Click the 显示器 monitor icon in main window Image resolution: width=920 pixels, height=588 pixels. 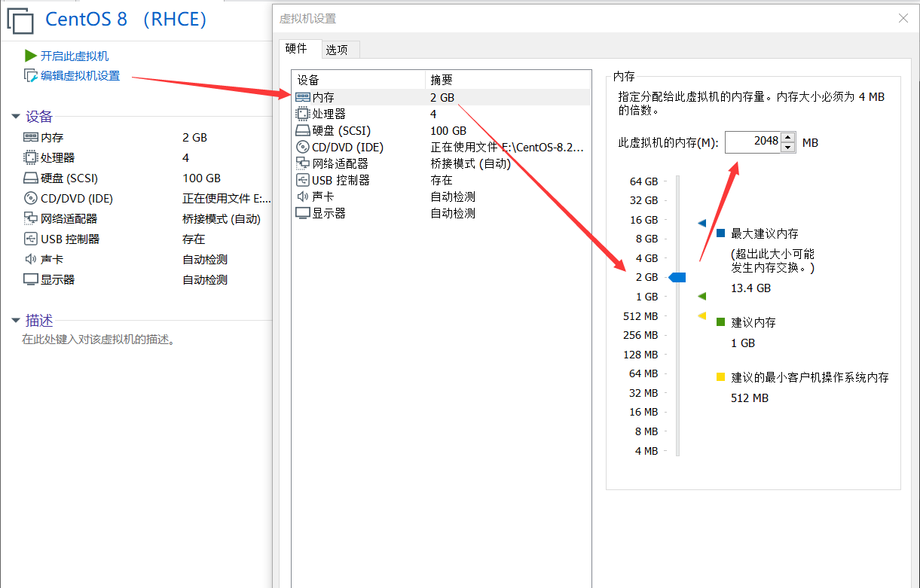pyautogui.click(x=31, y=280)
